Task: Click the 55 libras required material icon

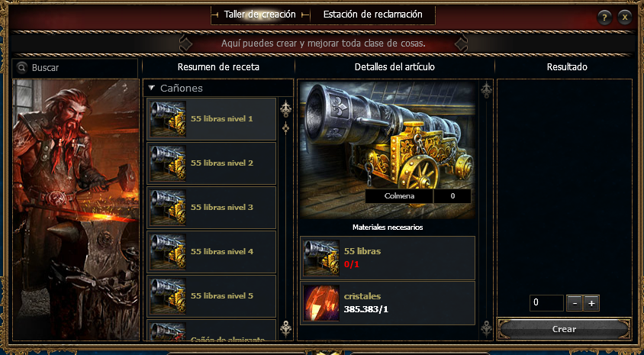Action: (321, 257)
